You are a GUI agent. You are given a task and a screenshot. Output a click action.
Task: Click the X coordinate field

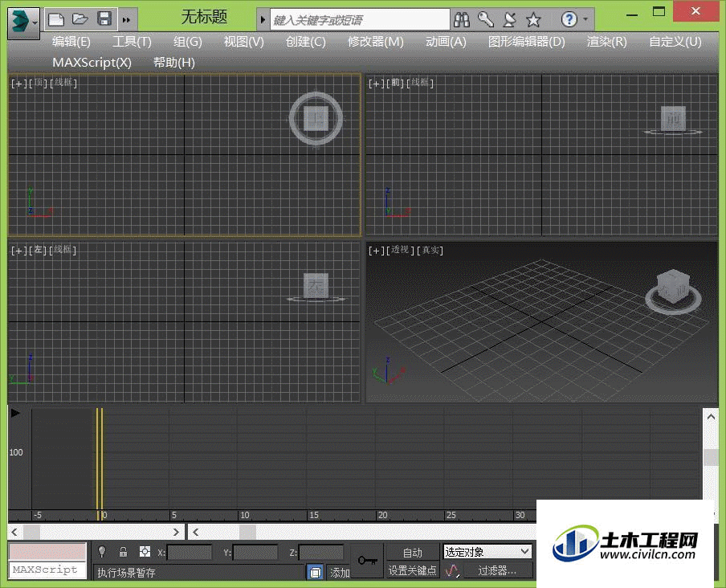coord(190,553)
